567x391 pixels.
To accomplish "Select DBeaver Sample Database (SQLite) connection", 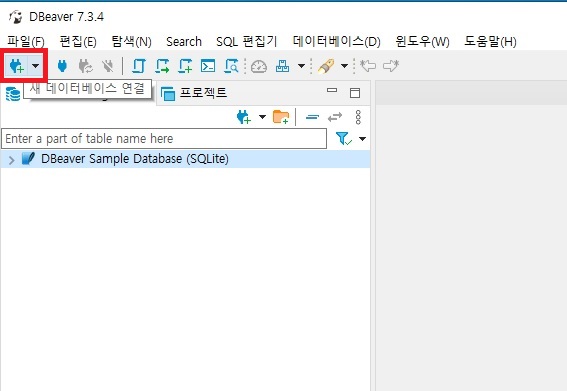I will click(x=135, y=159).
